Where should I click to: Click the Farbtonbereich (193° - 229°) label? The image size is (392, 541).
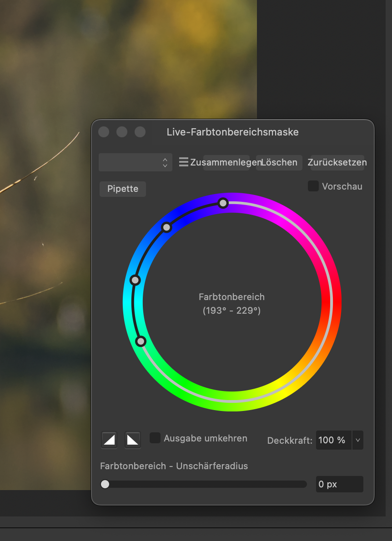pyautogui.click(x=231, y=304)
